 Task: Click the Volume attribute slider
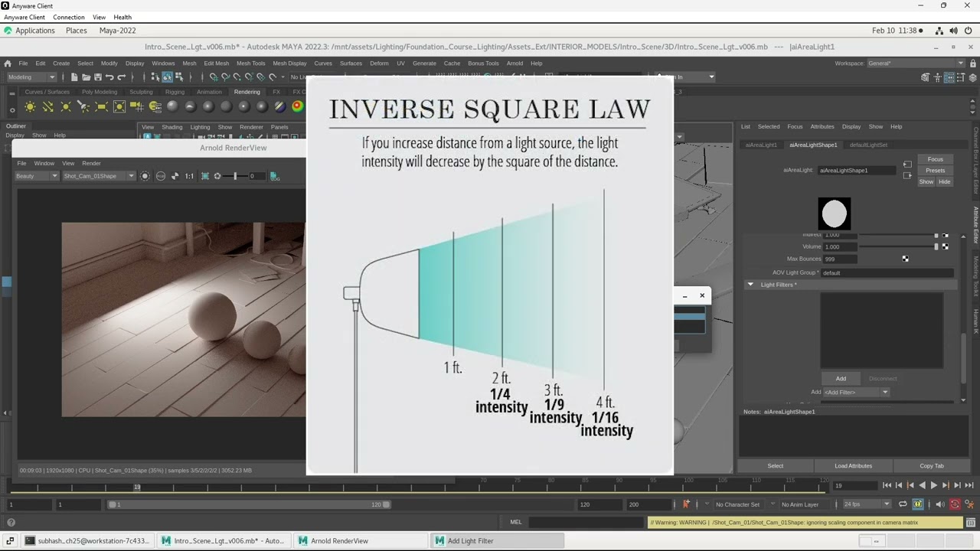pyautogui.click(x=899, y=246)
